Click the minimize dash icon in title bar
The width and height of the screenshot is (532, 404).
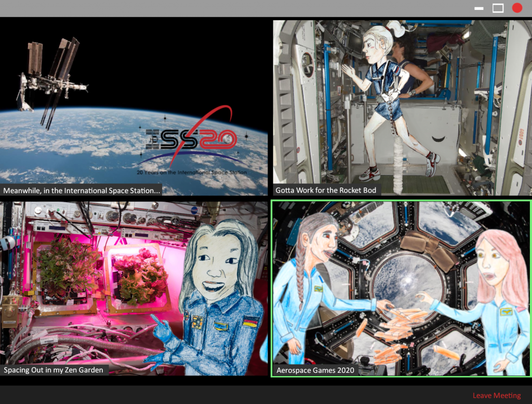[478, 8]
